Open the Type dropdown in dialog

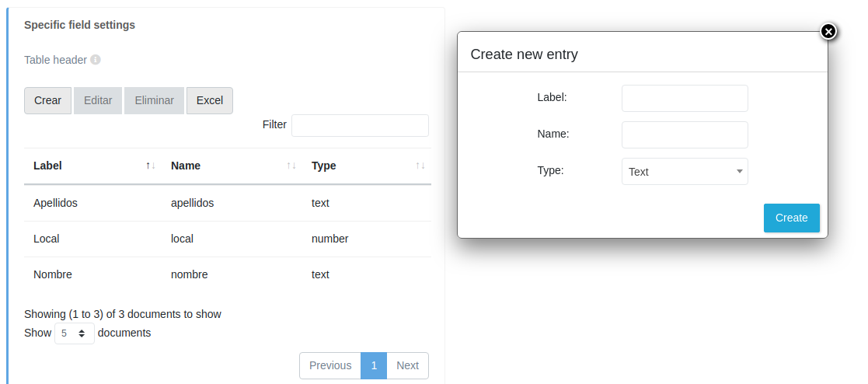tap(685, 172)
